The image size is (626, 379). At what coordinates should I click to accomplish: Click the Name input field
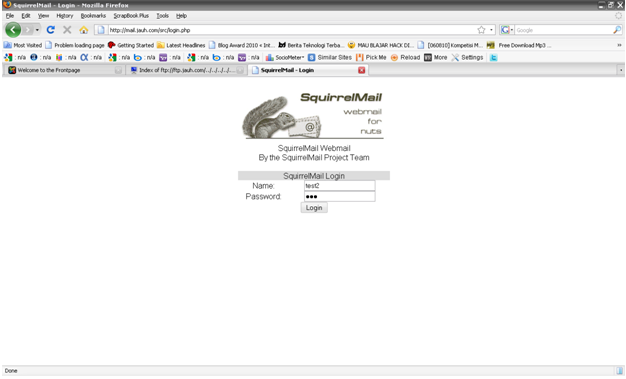339,186
